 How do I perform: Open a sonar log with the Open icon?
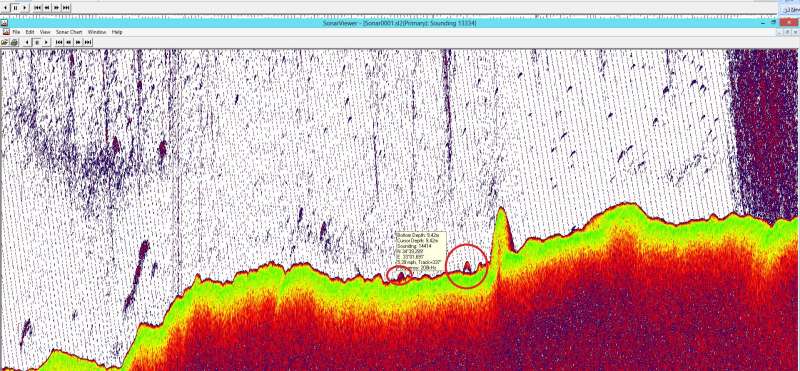[x=4, y=42]
